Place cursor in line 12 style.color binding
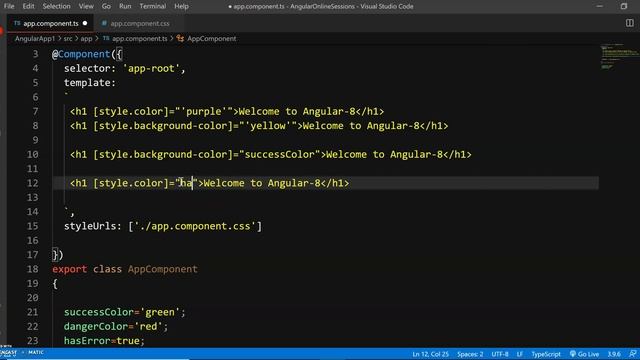 [x=186, y=183]
